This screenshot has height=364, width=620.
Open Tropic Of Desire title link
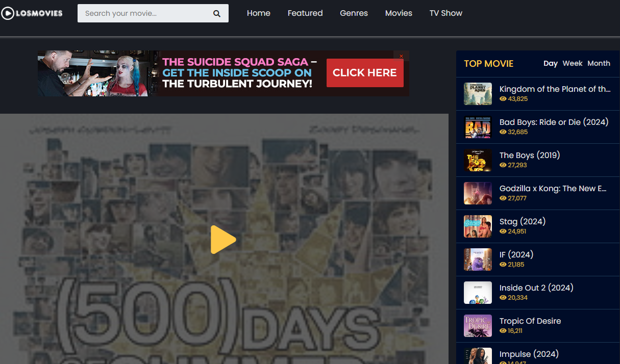[530, 321]
